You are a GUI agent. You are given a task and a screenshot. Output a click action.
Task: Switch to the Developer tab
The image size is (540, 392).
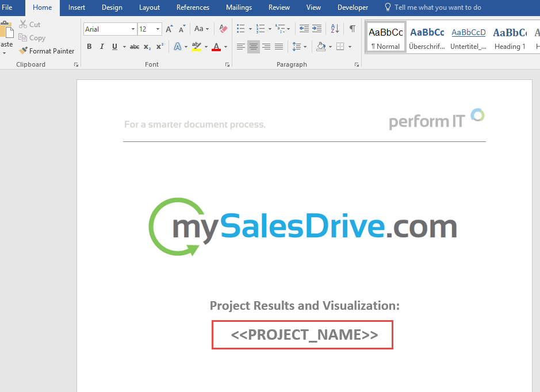click(x=353, y=7)
